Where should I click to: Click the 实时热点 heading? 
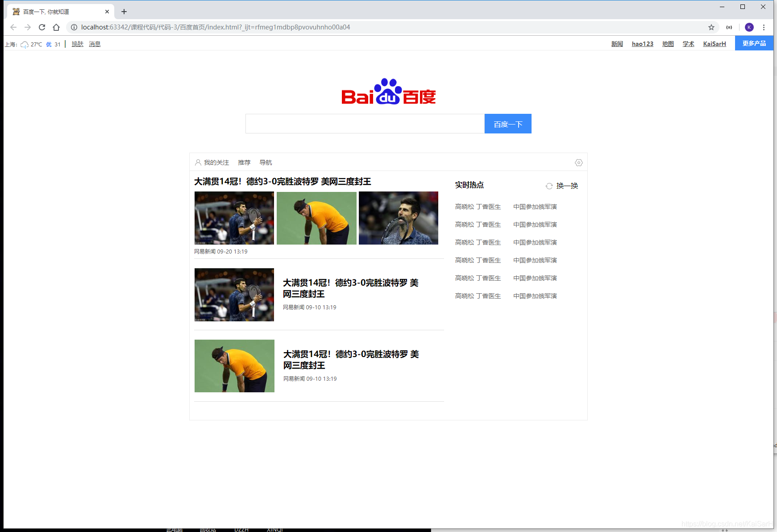pyautogui.click(x=470, y=185)
